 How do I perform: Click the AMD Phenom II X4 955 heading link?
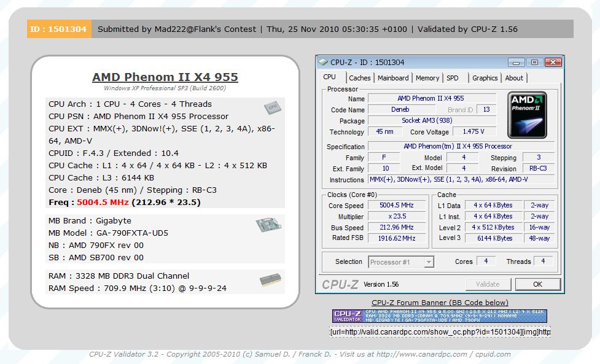(165, 77)
